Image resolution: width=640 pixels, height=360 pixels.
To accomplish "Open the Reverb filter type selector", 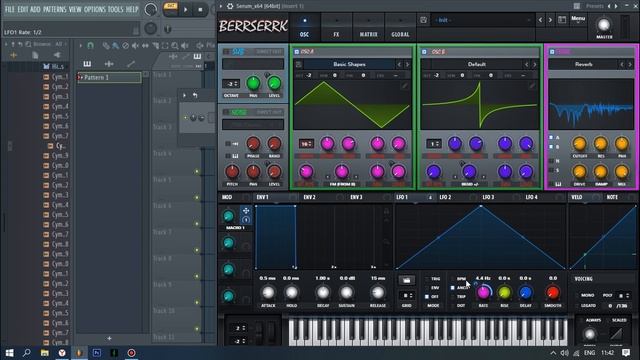I will [584, 64].
